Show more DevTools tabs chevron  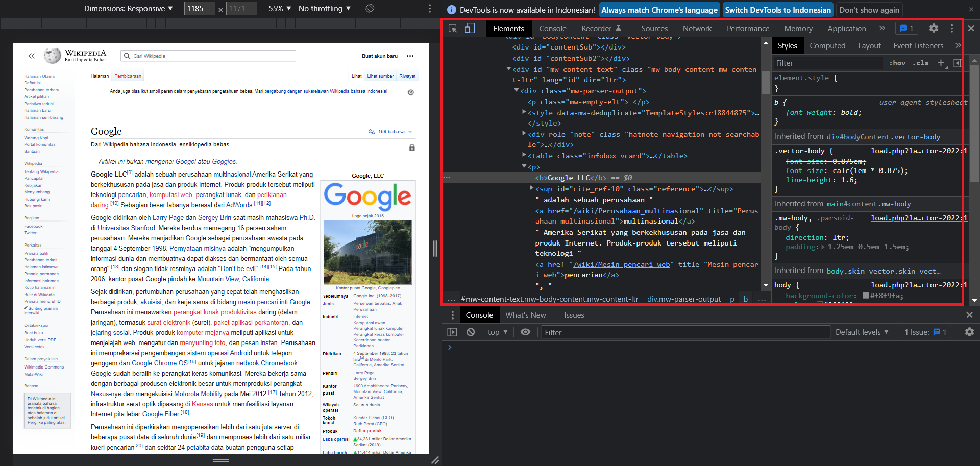(882, 29)
